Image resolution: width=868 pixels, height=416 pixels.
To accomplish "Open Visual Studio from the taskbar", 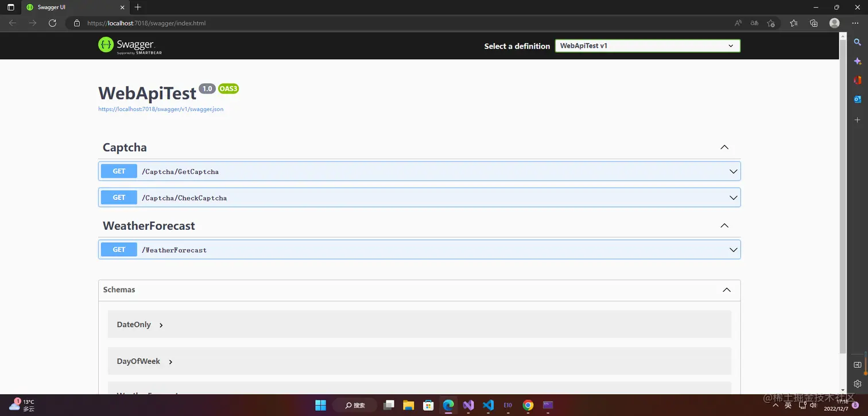I will tap(468, 405).
